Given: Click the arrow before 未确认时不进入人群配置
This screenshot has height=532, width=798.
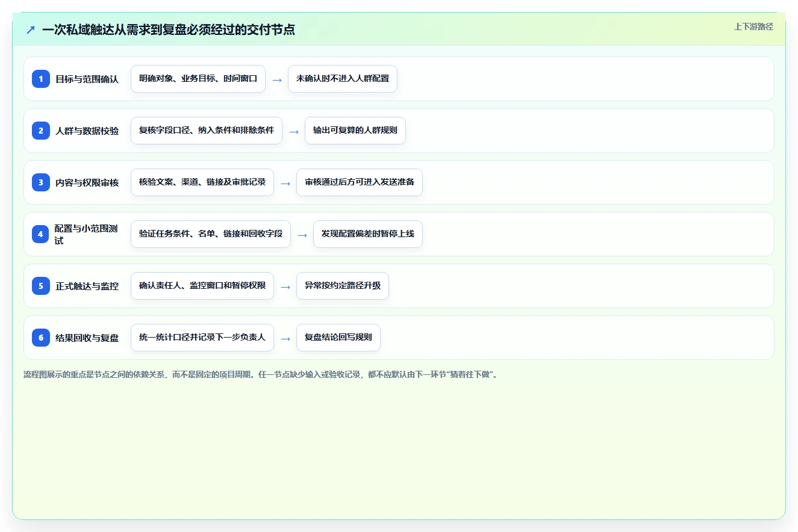Looking at the screenshot, I should [x=277, y=79].
